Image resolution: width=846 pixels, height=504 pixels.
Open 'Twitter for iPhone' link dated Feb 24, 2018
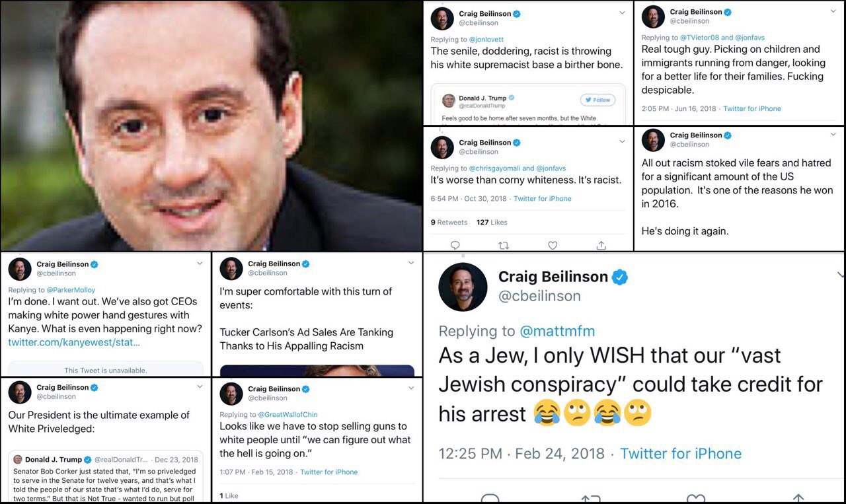681,454
